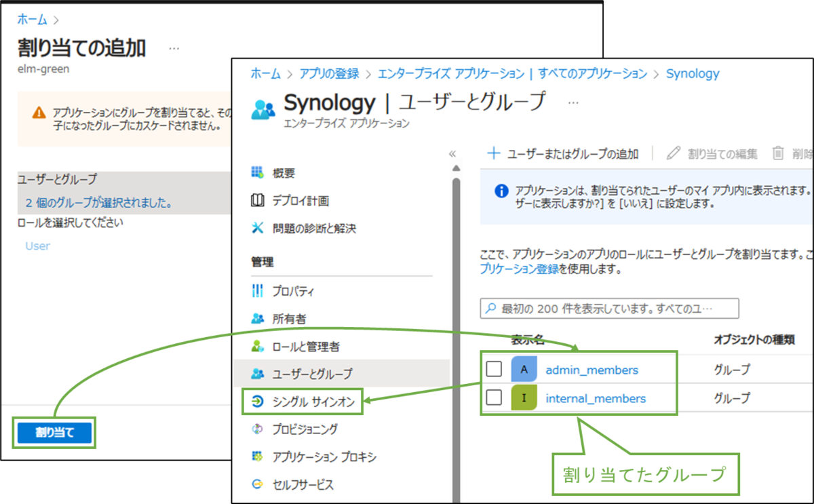Click グループ cell in admin_members row

pyautogui.click(x=732, y=370)
